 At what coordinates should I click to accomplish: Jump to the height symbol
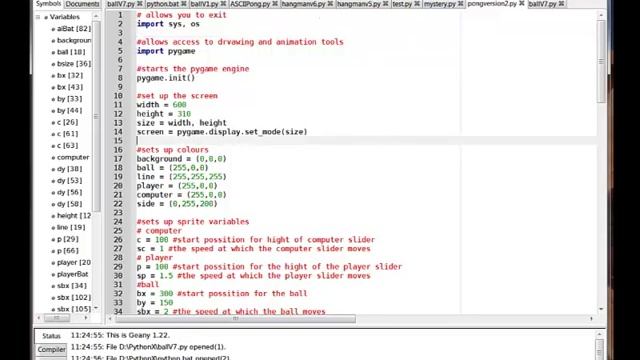point(74,216)
